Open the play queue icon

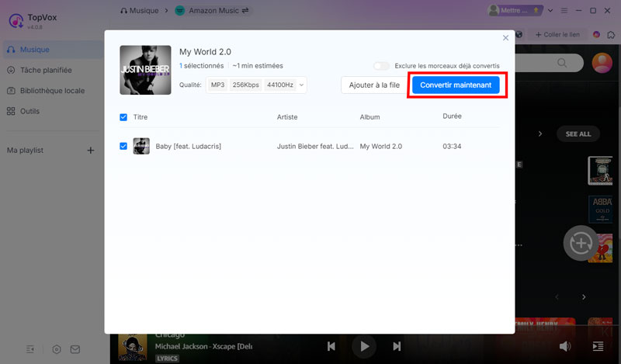pos(598,346)
